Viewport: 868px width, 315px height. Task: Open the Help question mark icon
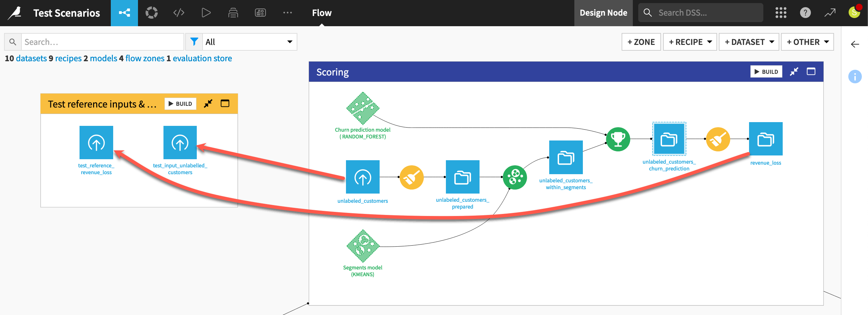pyautogui.click(x=805, y=13)
